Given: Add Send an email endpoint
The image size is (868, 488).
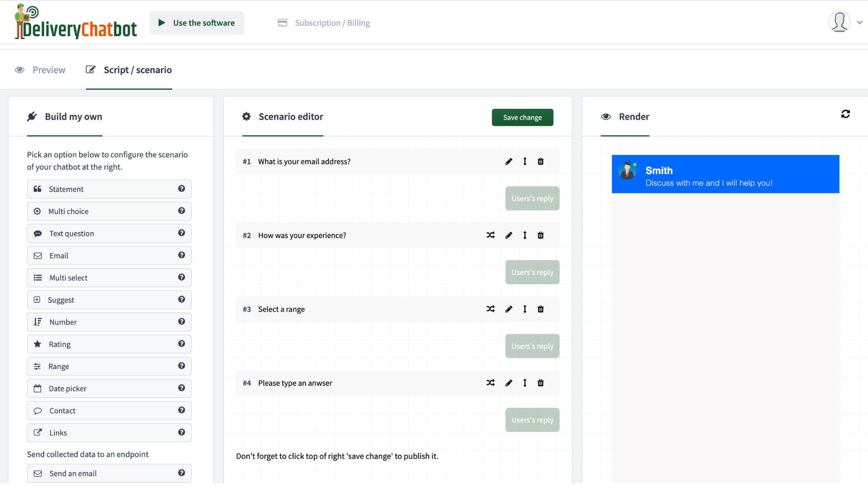Looking at the screenshot, I should point(109,473).
